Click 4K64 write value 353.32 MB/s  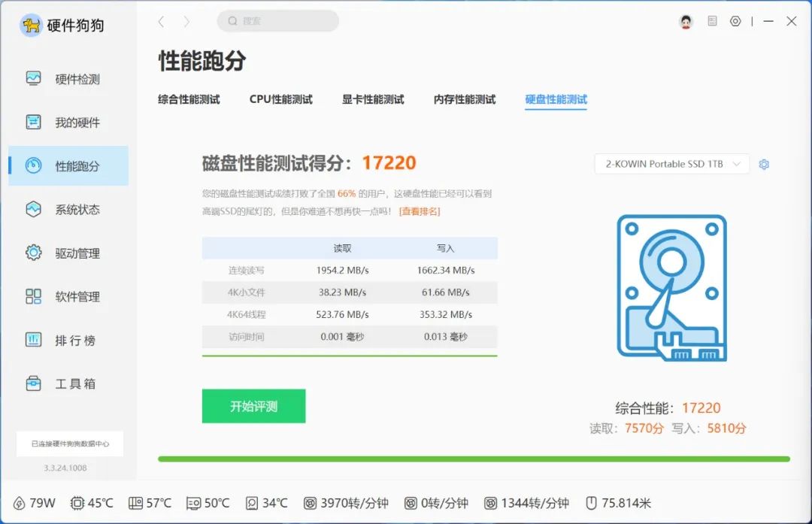pos(445,314)
